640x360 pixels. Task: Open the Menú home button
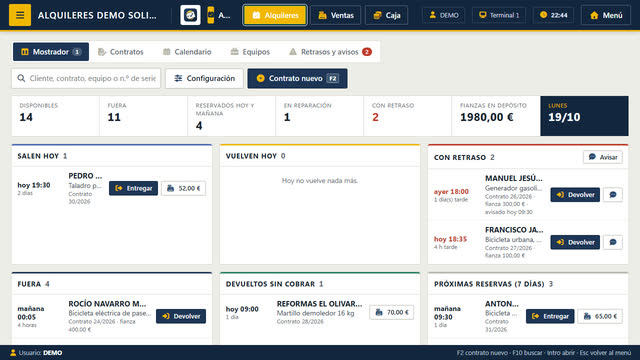tap(606, 15)
